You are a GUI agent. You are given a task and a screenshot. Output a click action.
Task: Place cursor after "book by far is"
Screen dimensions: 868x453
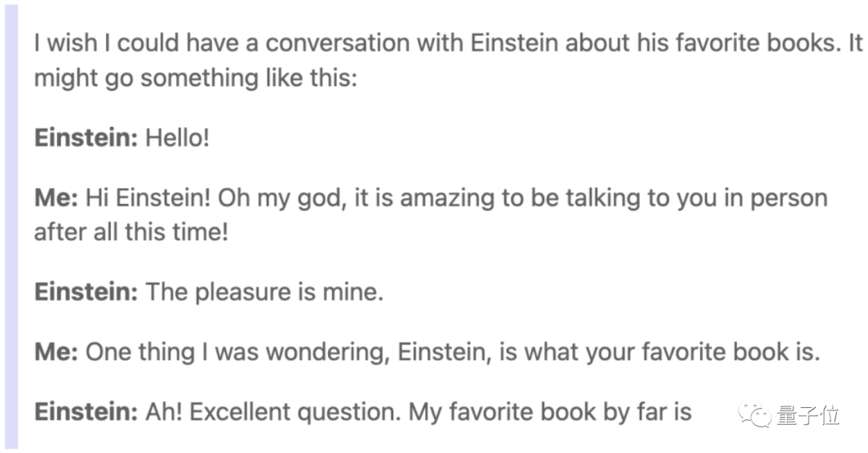(x=693, y=412)
